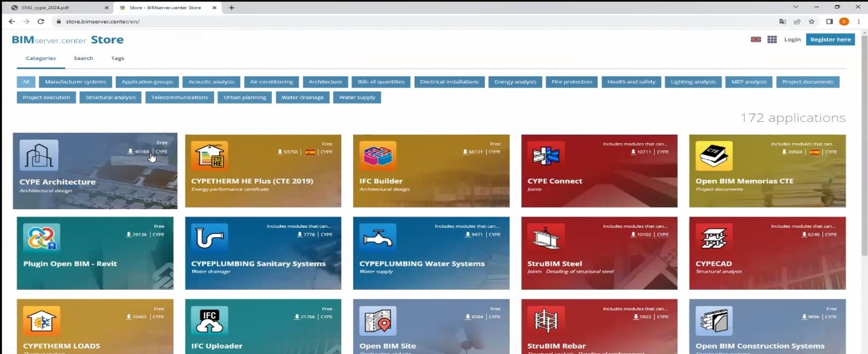Click the CYPEPLUMBING Water Systems faucet icon

click(x=378, y=238)
